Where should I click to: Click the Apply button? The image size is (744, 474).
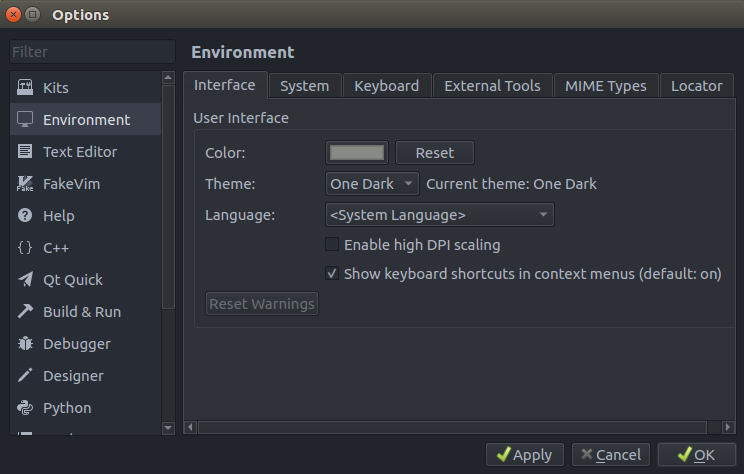(x=525, y=455)
